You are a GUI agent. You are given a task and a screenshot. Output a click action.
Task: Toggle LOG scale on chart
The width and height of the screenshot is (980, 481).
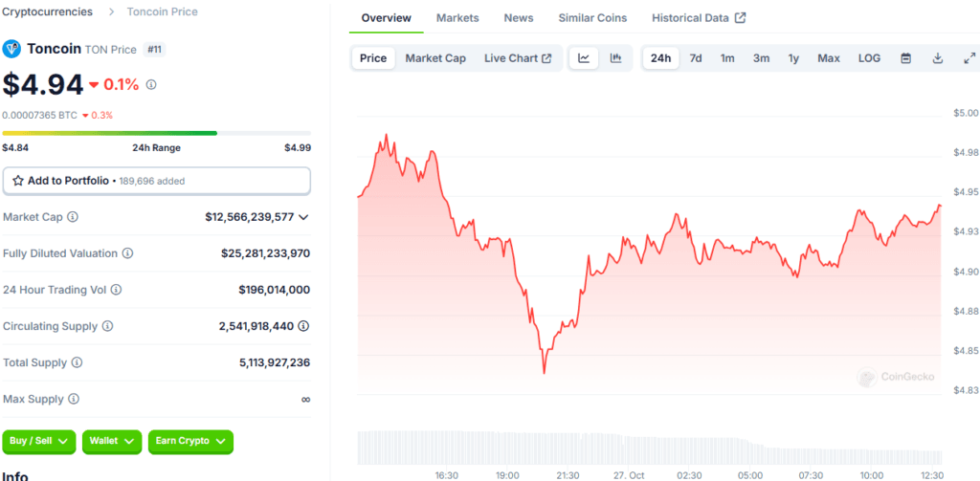[869, 58]
